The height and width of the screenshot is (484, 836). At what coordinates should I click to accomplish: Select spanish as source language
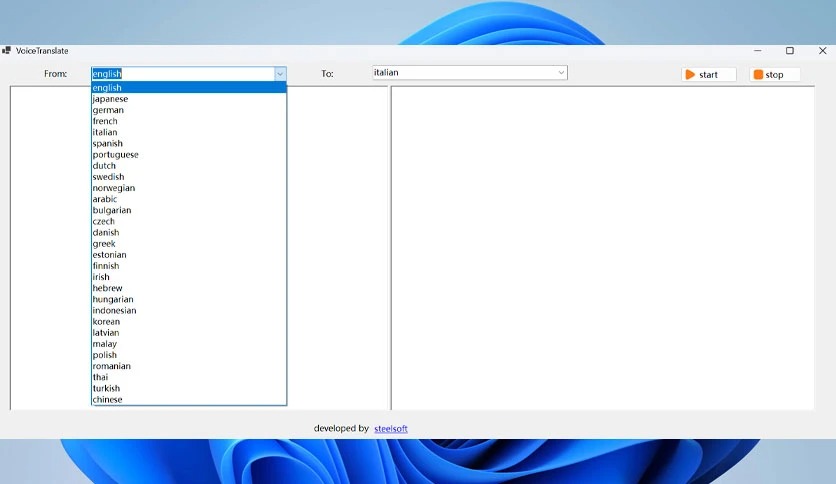189,143
